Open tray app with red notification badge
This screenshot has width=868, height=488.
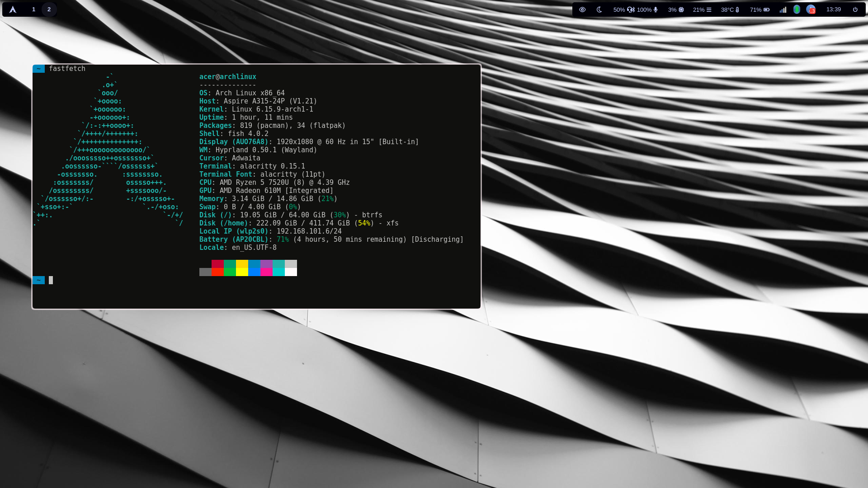point(811,9)
